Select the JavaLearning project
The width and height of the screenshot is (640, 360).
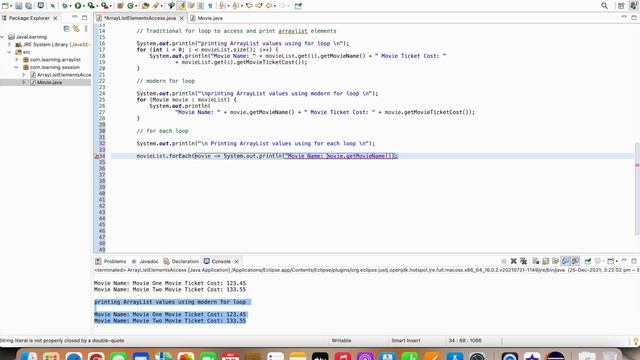pyautogui.click(x=31, y=37)
